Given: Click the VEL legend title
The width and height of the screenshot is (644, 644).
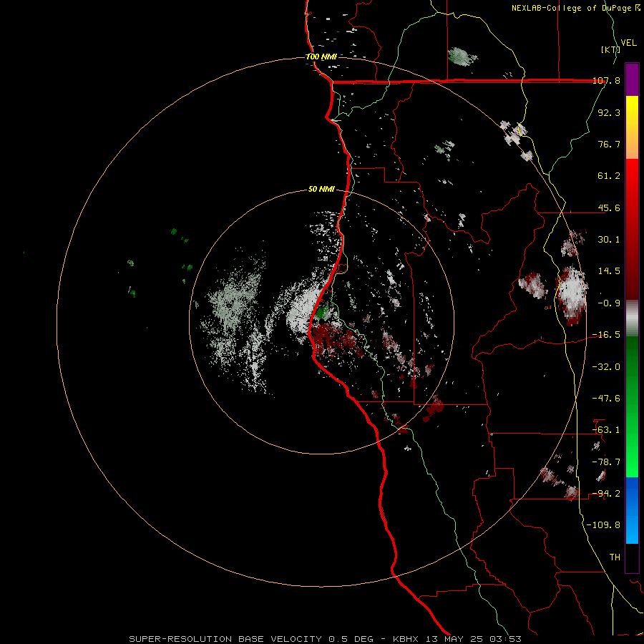Looking at the screenshot, I should [628, 43].
